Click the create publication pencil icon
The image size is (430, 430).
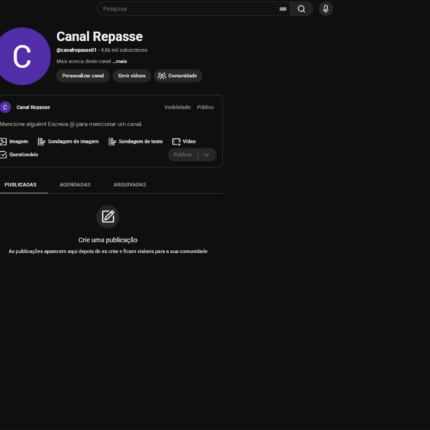click(108, 217)
